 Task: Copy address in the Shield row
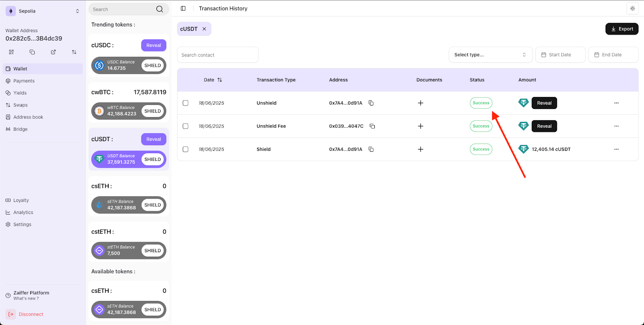click(x=371, y=149)
